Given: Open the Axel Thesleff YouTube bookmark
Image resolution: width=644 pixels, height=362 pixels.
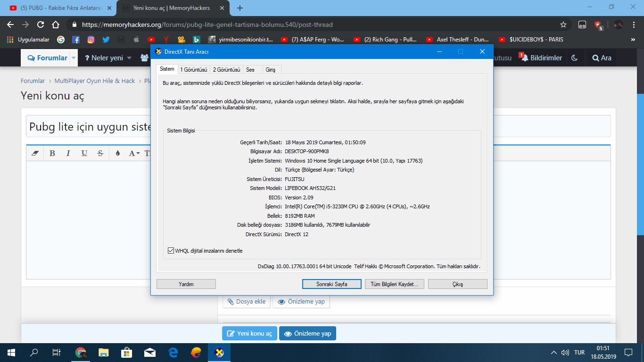Looking at the screenshot, I should pyautogui.click(x=457, y=40).
